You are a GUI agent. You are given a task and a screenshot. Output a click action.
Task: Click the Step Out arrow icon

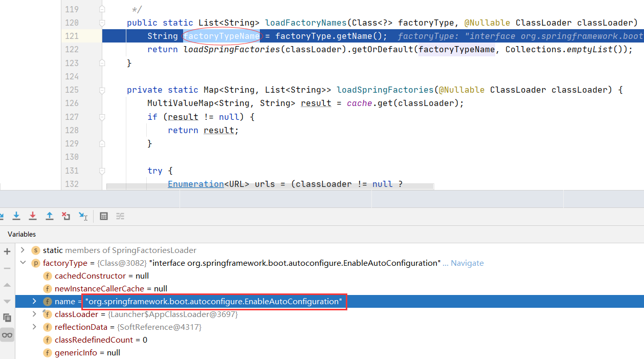(50, 216)
